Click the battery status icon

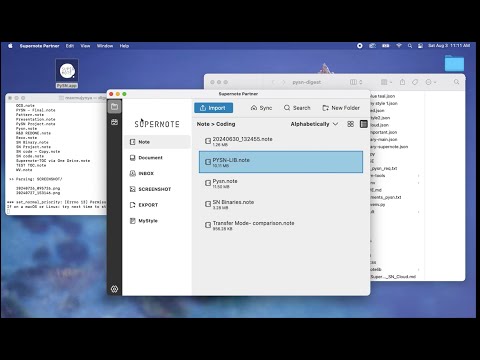(386, 46)
